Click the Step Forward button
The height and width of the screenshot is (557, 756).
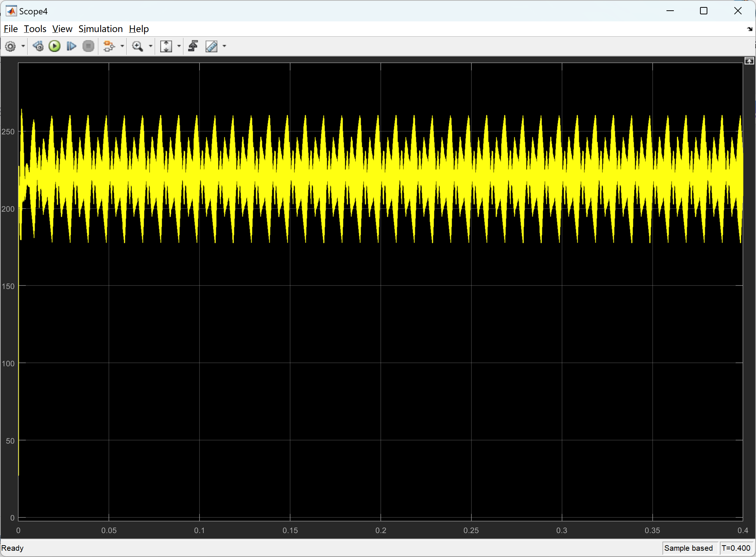click(x=71, y=46)
